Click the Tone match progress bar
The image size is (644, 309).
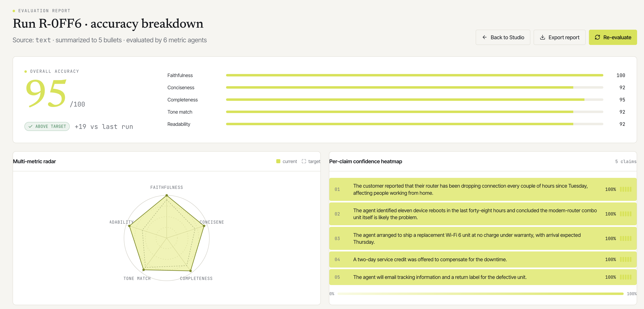414,112
